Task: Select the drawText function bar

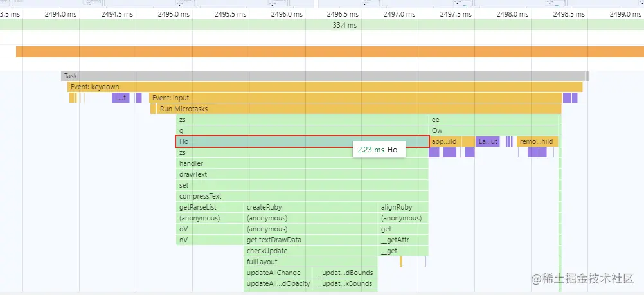Action: [x=302, y=174]
